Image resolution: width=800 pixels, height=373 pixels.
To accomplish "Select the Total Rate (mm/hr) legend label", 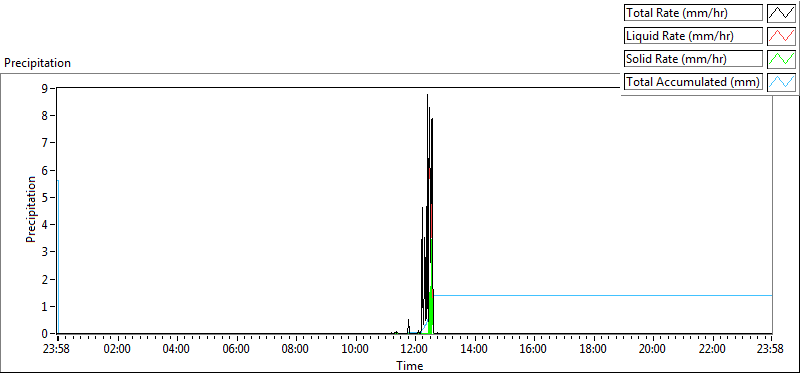I will coord(693,13).
